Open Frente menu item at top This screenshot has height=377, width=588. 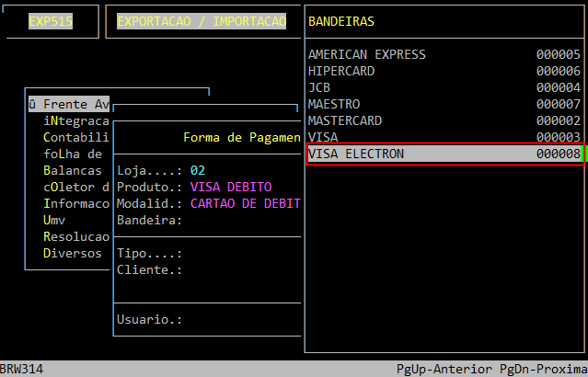click(x=69, y=104)
